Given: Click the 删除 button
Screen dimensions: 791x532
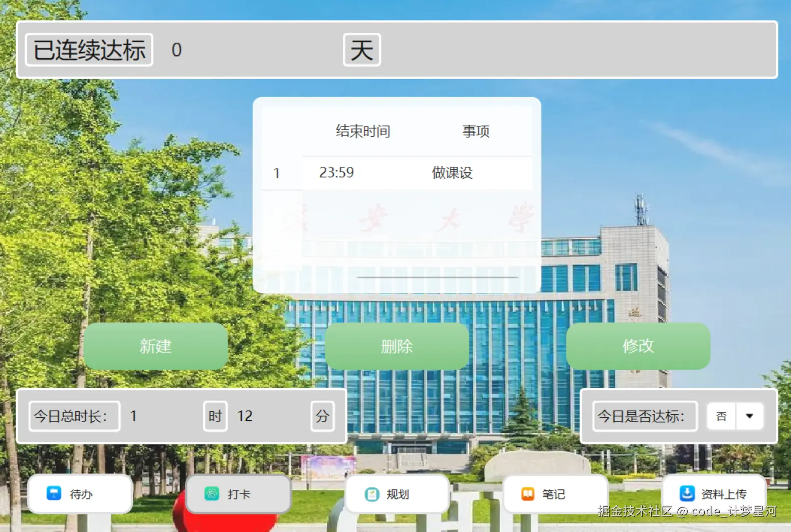Looking at the screenshot, I should point(397,346).
